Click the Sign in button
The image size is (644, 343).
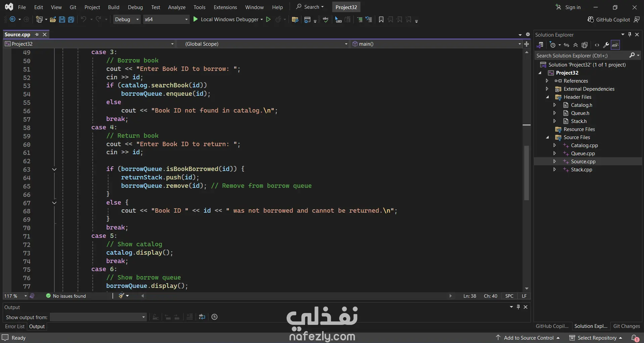click(x=568, y=7)
